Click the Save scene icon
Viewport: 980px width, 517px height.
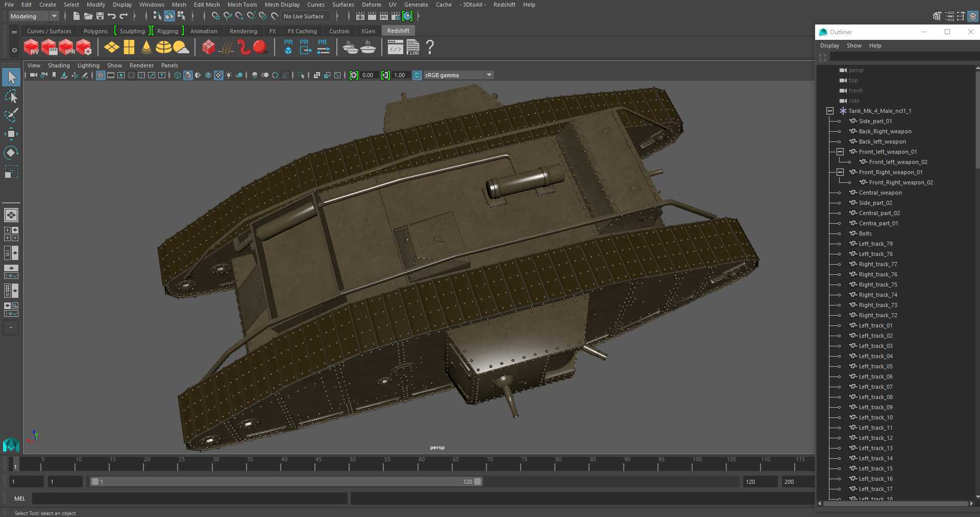(100, 16)
